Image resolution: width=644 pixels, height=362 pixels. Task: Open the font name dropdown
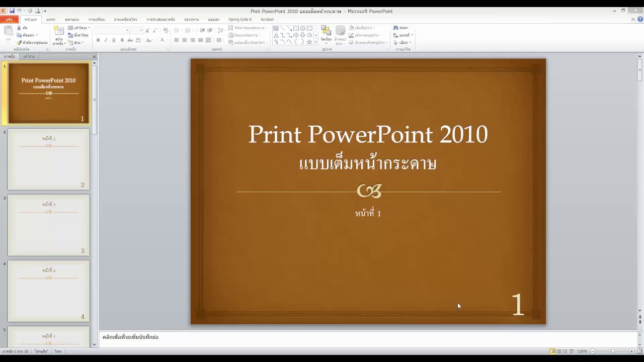pyautogui.click(x=127, y=31)
